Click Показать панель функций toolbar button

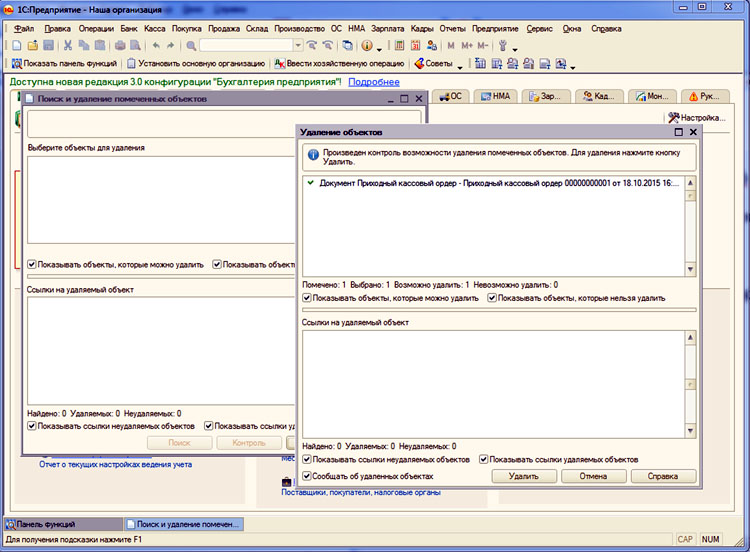64,64
